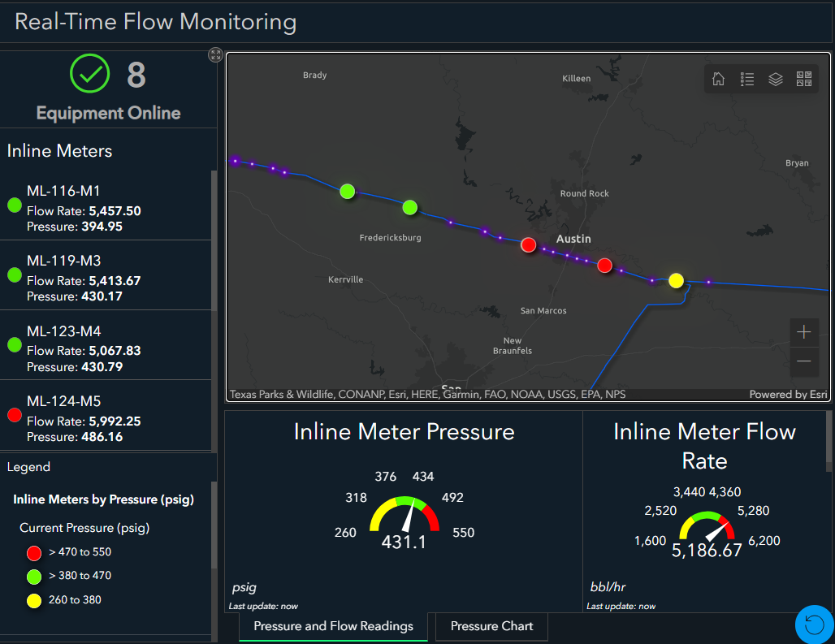Viewport: 835px width, 644px height.
Task: Click the Fredericksburg map label
Action: 391,238
